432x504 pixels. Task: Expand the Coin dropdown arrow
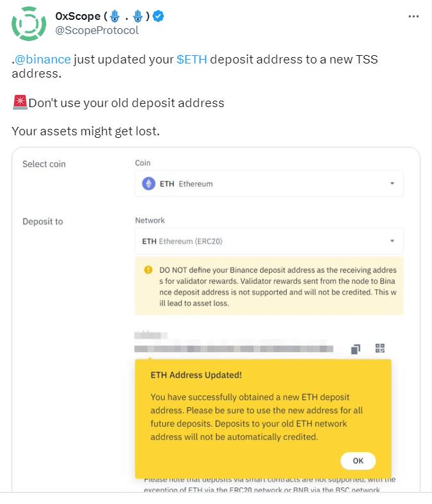(392, 184)
